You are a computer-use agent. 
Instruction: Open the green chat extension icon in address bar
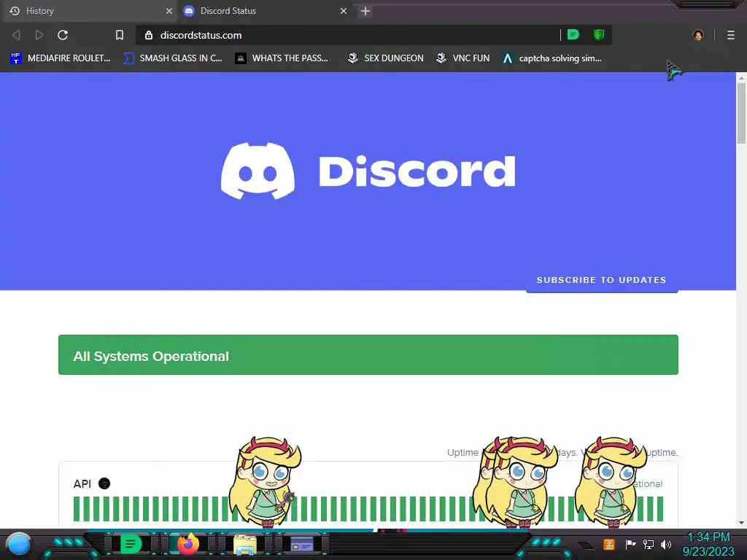click(573, 35)
